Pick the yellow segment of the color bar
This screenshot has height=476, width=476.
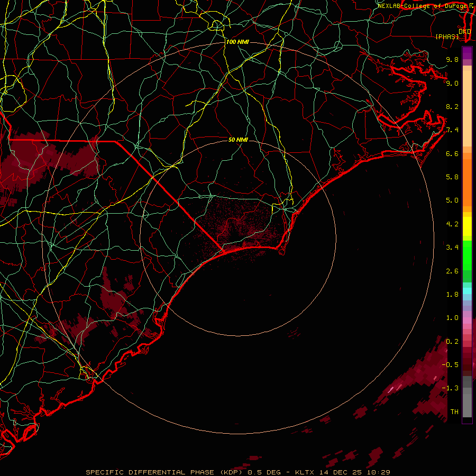click(x=467, y=226)
